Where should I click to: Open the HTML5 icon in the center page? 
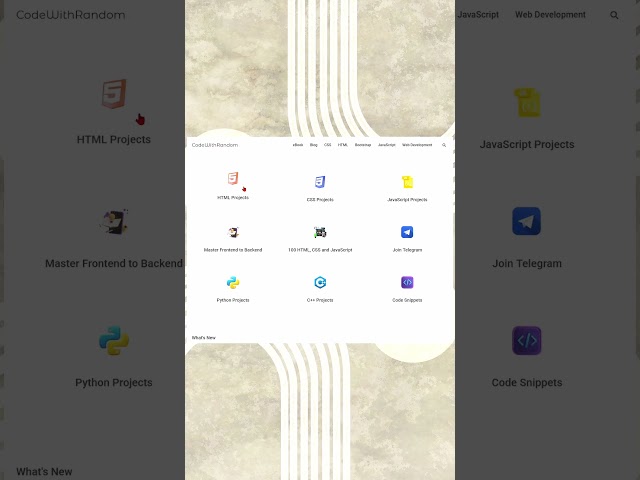pos(233,178)
